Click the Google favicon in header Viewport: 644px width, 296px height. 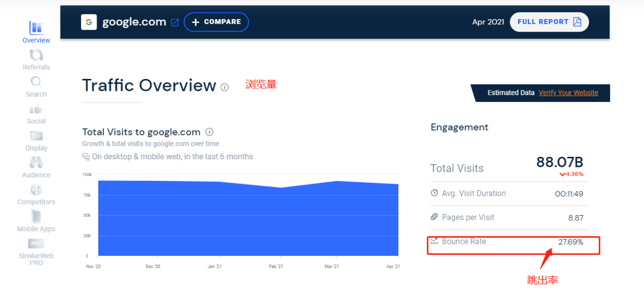coord(89,22)
